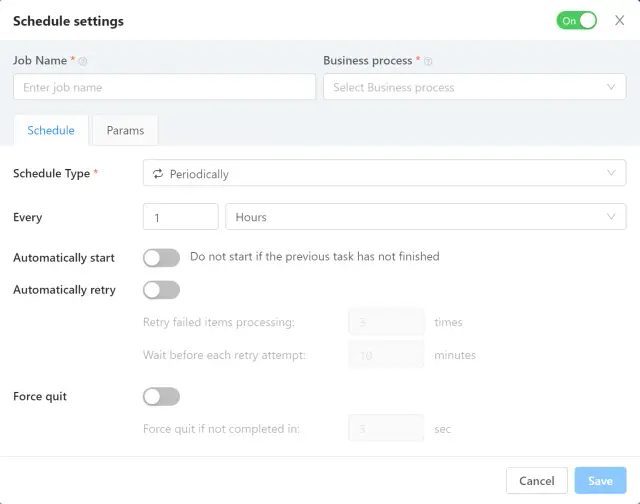Click the Business process info icon
Viewport: 640px width, 504px height.
pyautogui.click(x=428, y=61)
